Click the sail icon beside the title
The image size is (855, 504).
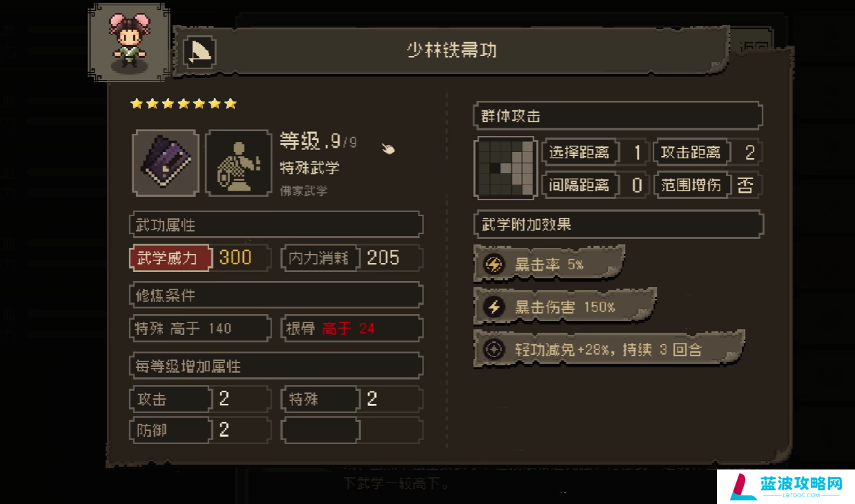click(200, 52)
